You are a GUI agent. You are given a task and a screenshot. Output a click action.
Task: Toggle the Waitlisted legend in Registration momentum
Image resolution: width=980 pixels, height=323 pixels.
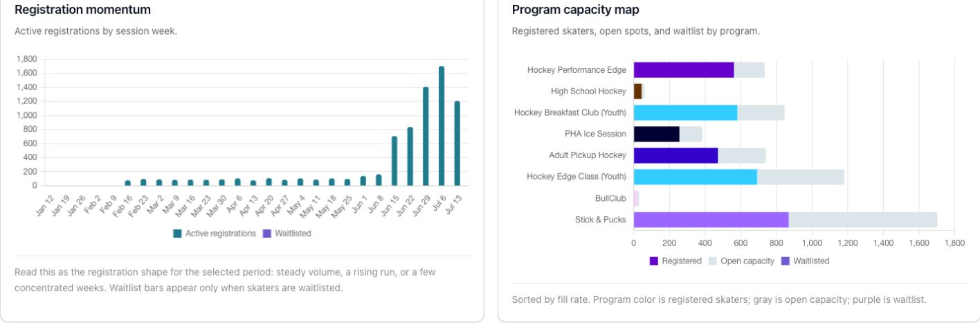tap(287, 234)
